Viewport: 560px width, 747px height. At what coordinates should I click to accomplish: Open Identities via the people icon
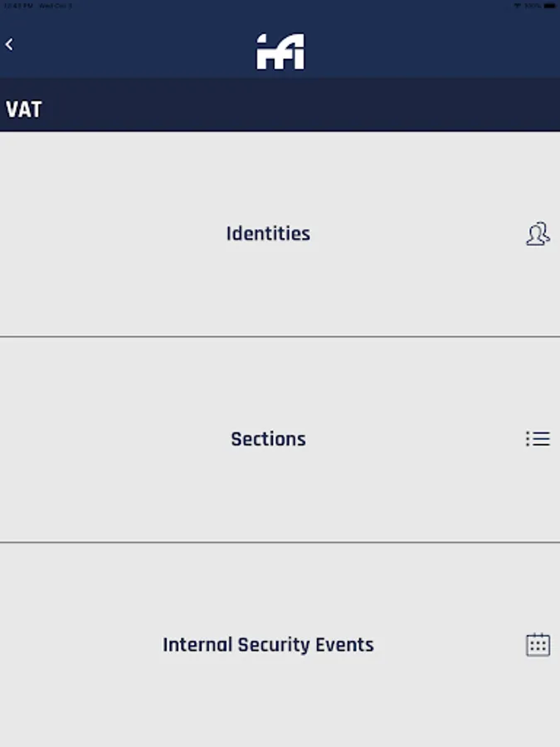tap(538, 234)
